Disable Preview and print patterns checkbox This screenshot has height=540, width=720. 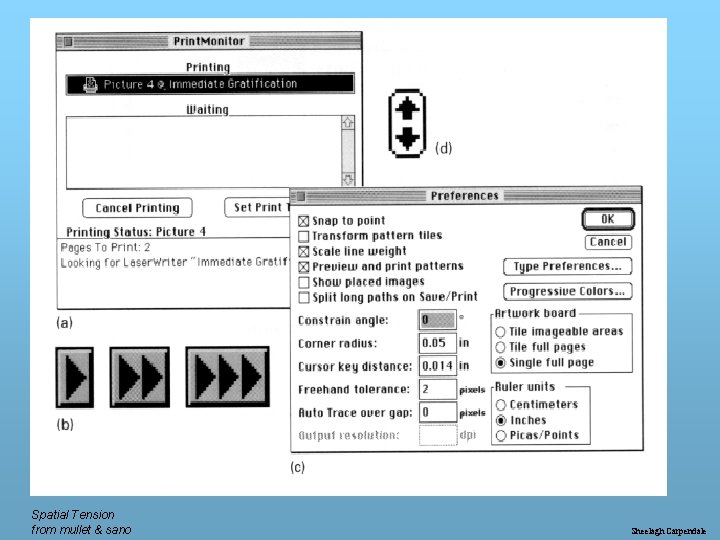tap(304, 267)
